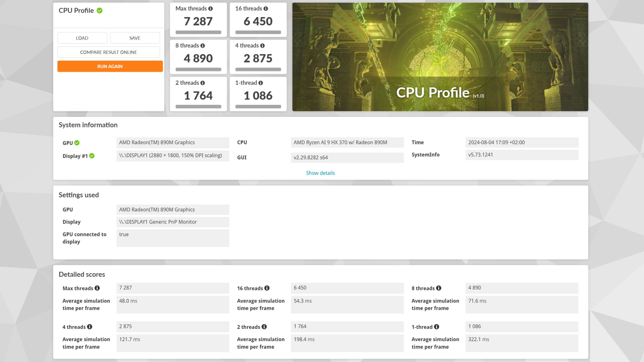Click the CPU name field in System information

(347, 142)
